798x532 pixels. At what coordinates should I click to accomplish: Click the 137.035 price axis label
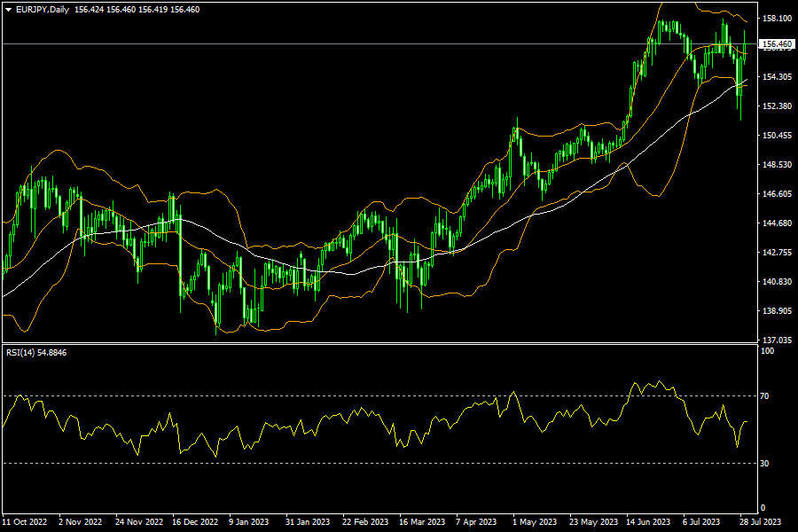click(777, 340)
